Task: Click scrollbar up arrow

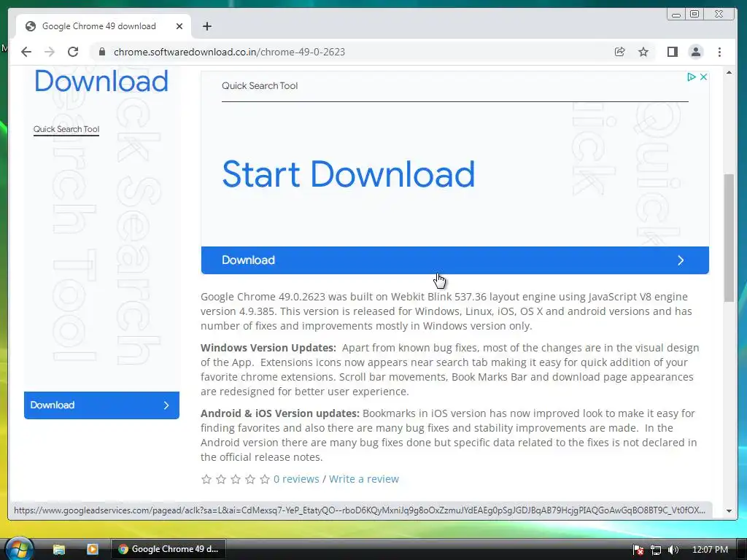Action: pos(729,72)
